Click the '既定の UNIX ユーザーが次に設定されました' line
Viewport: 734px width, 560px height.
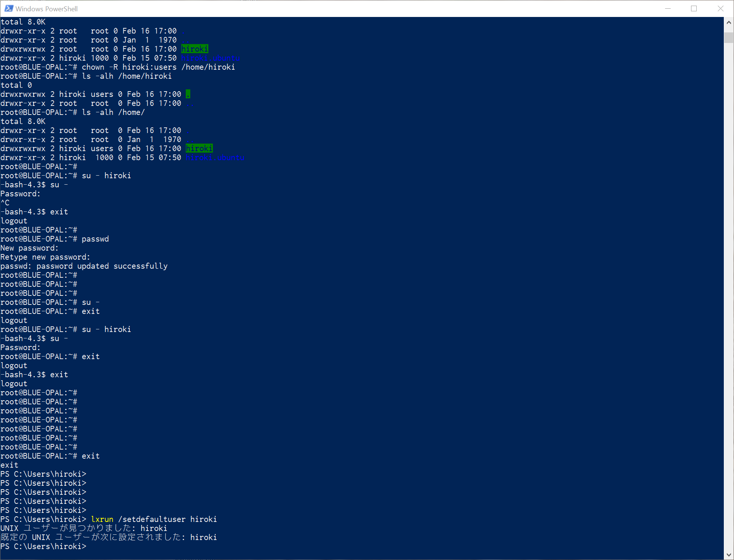pos(109,537)
